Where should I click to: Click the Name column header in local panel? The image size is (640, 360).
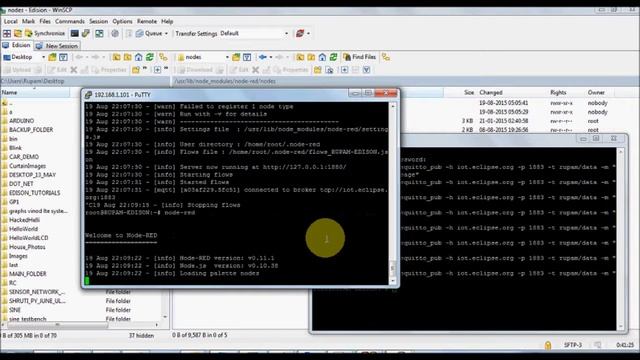[35, 93]
